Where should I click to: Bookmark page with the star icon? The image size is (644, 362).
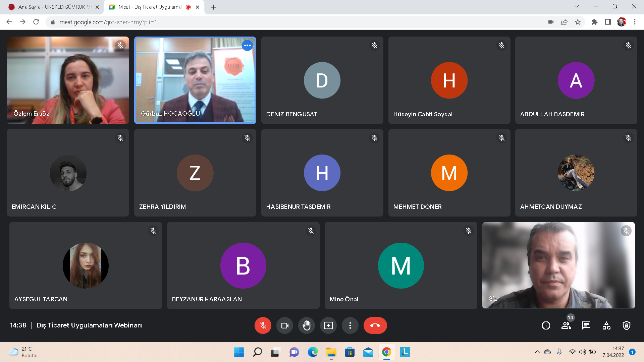tap(578, 22)
